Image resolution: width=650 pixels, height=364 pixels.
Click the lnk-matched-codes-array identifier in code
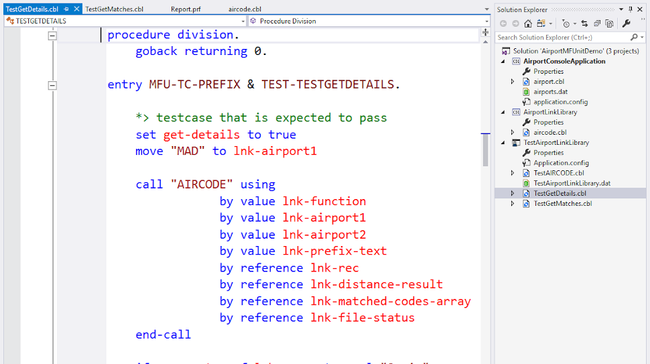391,301
